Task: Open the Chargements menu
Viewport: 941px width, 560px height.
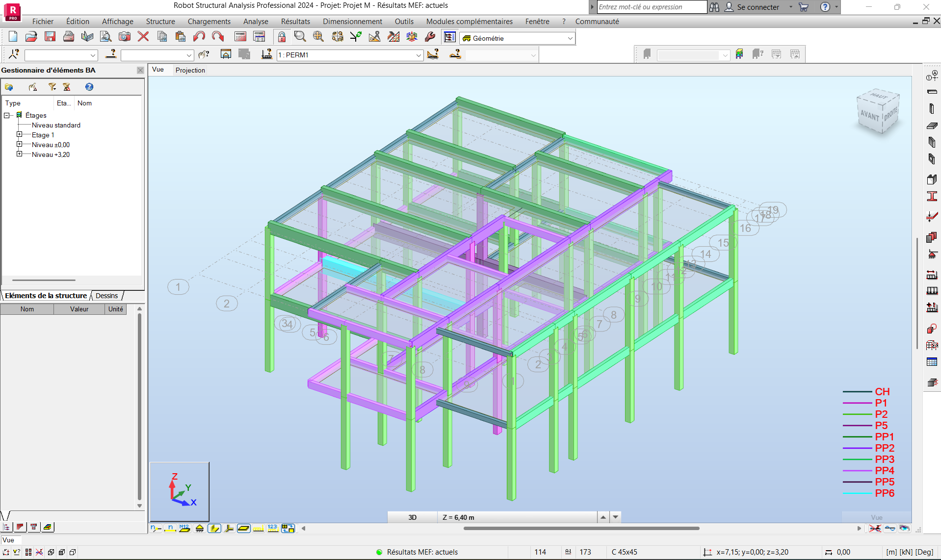Action: (x=209, y=22)
